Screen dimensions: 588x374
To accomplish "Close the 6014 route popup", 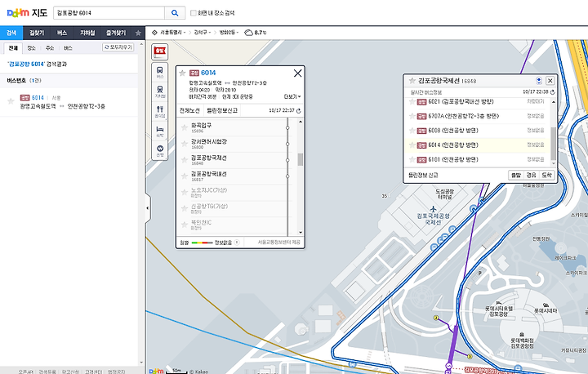I will (x=298, y=73).
